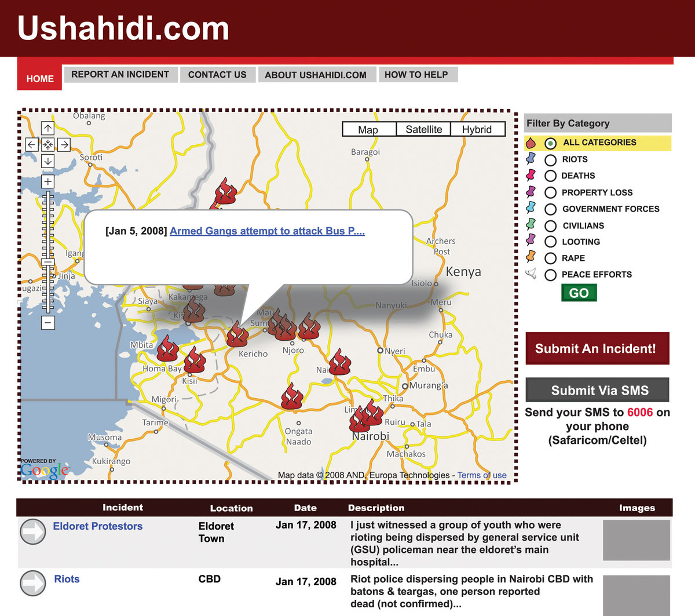Click the map recenter button between arrows

click(x=48, y=144)
